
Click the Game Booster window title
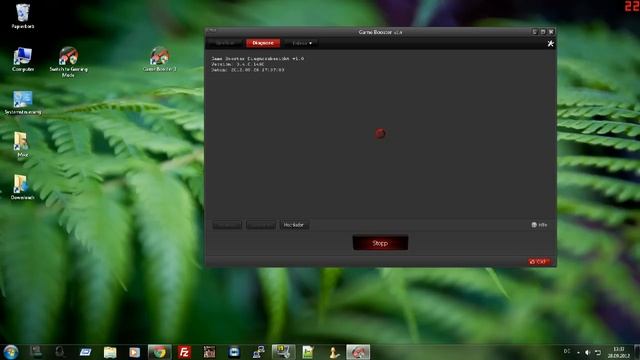[x=380, y=32]
